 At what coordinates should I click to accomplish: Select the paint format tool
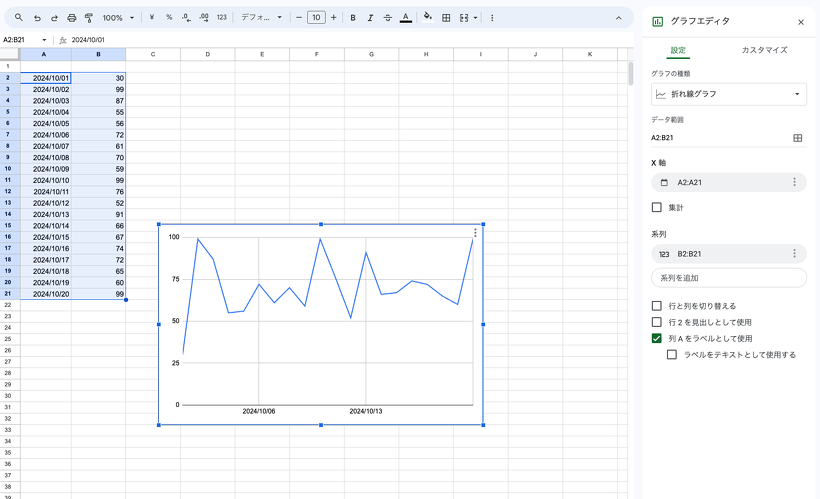coord(88,18)
